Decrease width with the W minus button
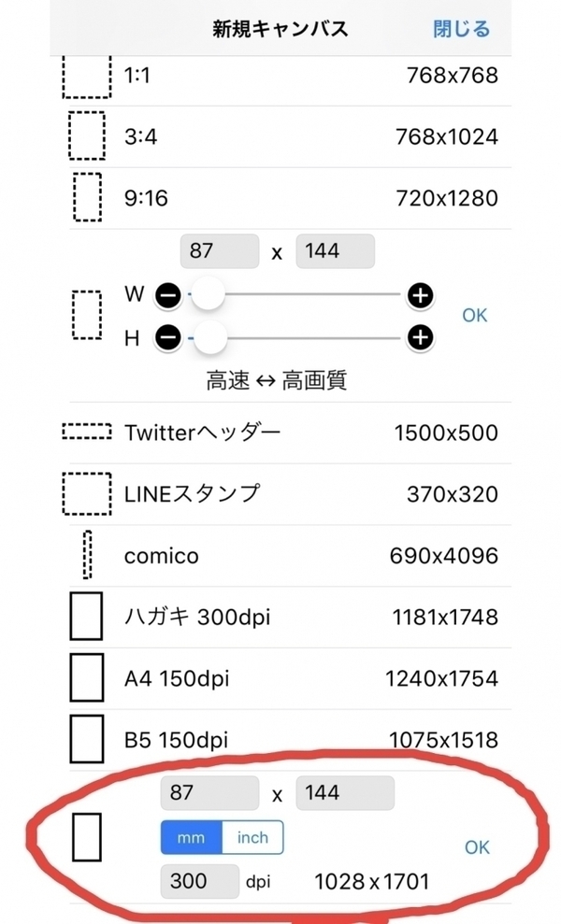Image resolution: width=561 pixels, height=924 pixels. (x=168, y=296)
